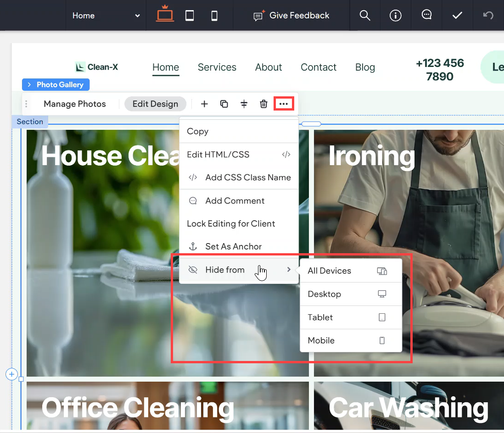
Task: Open Edit Design for the gallery
Action: coord(155,104)
